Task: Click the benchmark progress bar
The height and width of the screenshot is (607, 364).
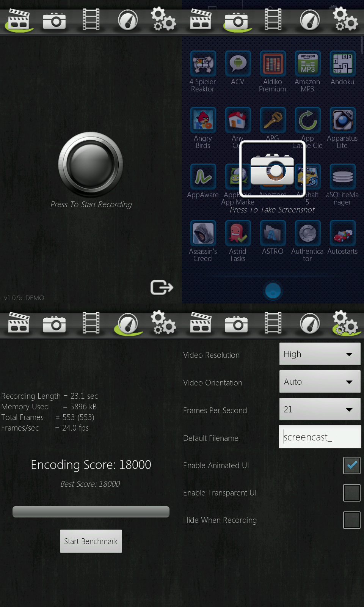Action: pos(91,512)
